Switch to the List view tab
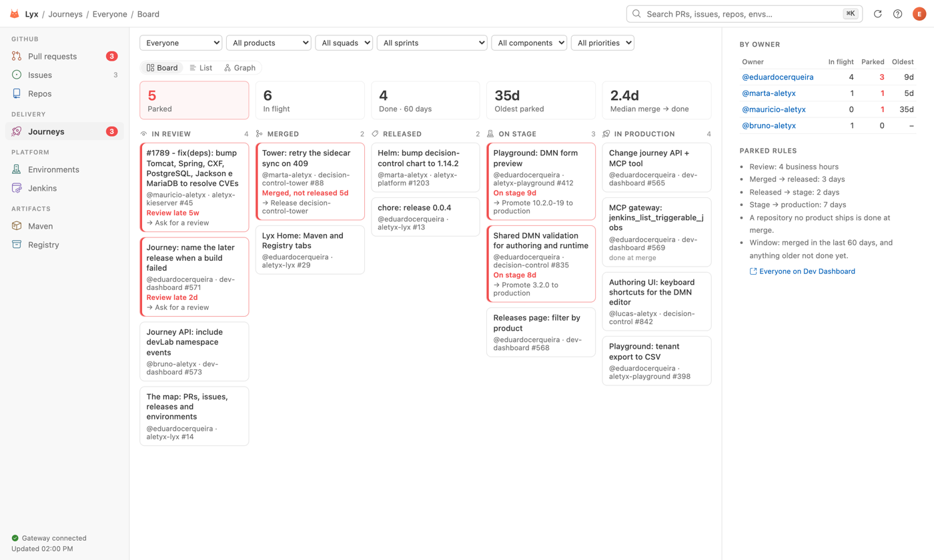The width and height of the screenshot is (934, 560). [201, 68]
